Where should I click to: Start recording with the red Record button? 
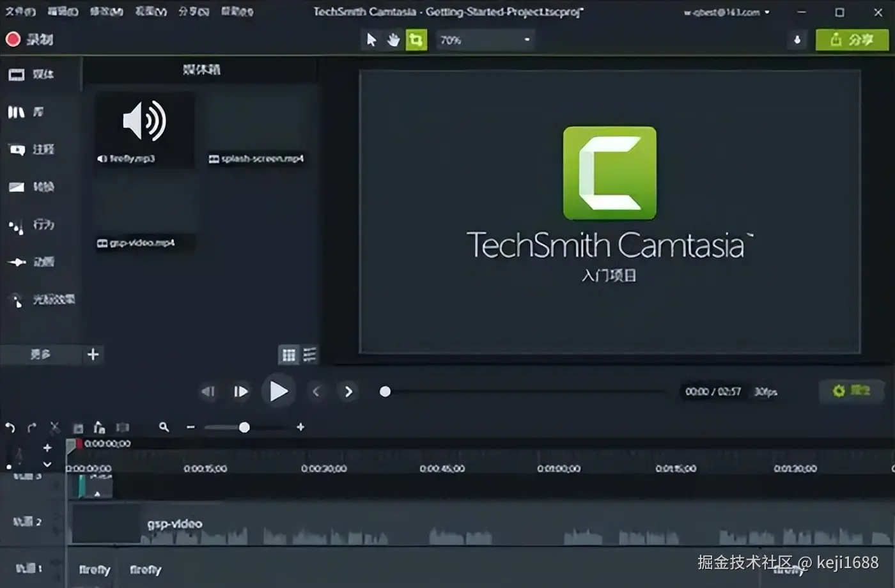click(x=29, y=40)
